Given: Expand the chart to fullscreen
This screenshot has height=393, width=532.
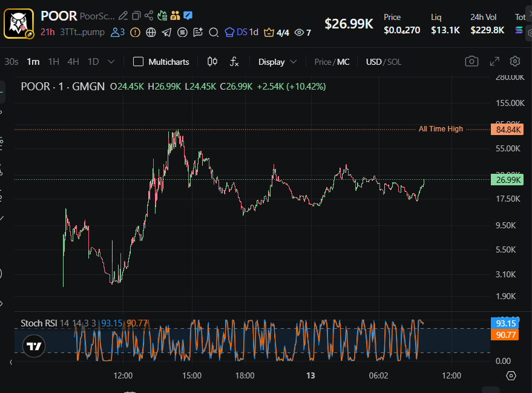Looking at the screenshot, I should pyautogui.click(x=494, y=61).
